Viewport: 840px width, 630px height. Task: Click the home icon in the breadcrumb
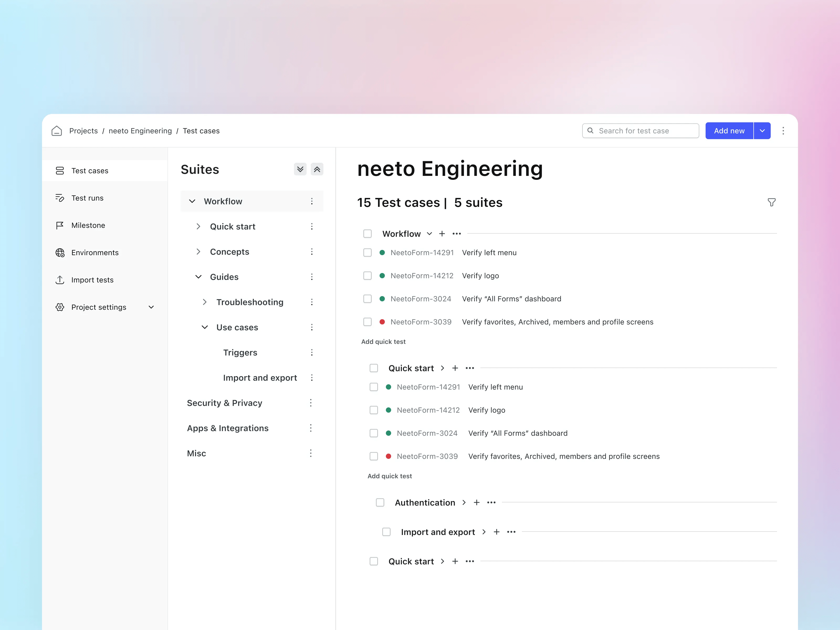click(x=57, y=131)
